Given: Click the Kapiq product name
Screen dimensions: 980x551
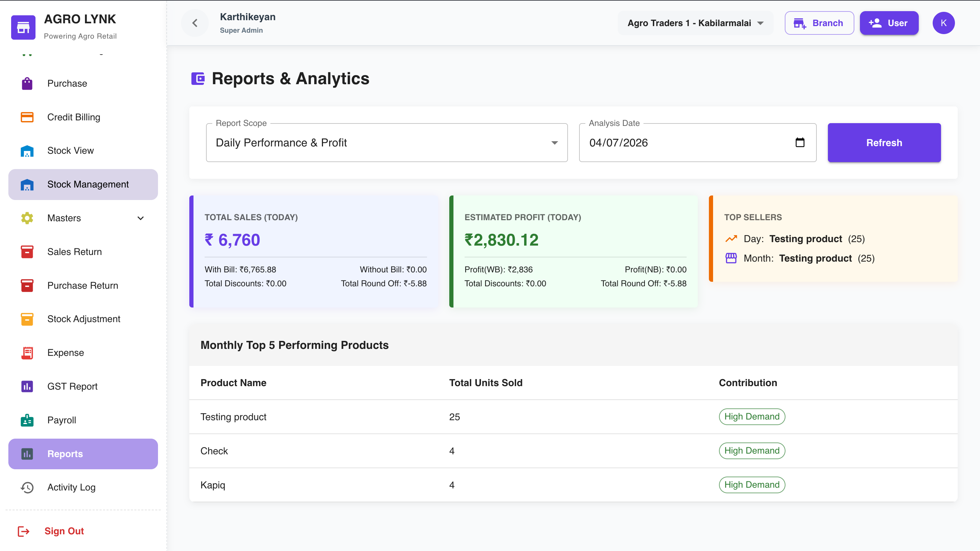Looking at the screenshot, I should point(213,486).
